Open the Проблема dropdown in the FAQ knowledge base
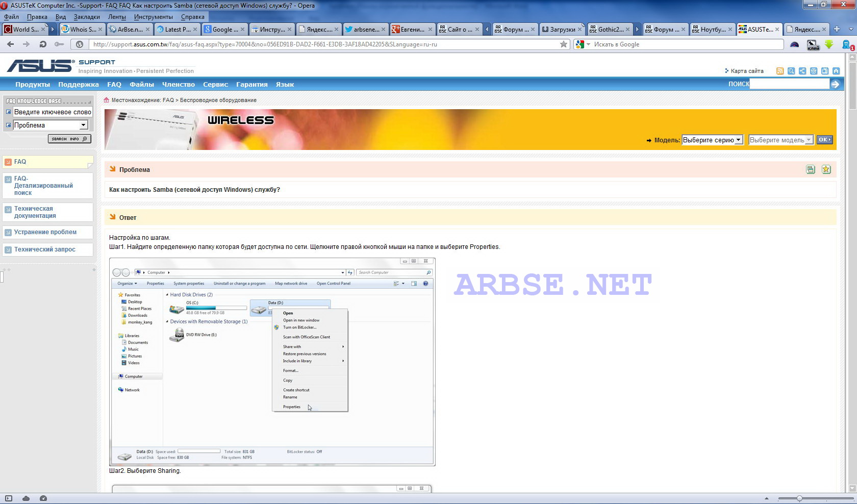This screenshot has width=857, height=504. (x=51, y=125)
